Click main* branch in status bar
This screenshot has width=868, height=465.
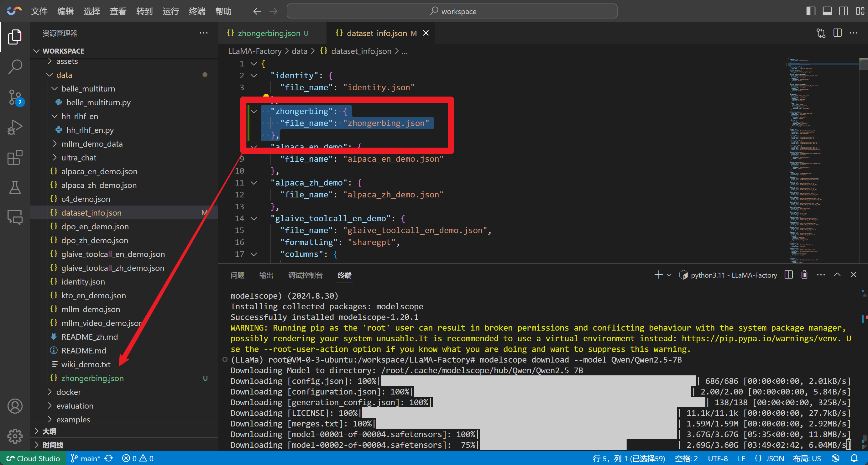(86, 458)
